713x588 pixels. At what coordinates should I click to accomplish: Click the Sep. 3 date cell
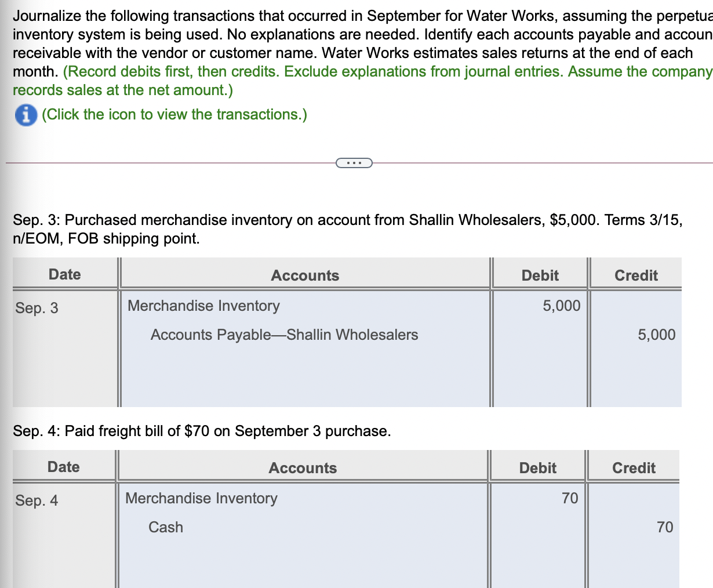click(65, 307)
